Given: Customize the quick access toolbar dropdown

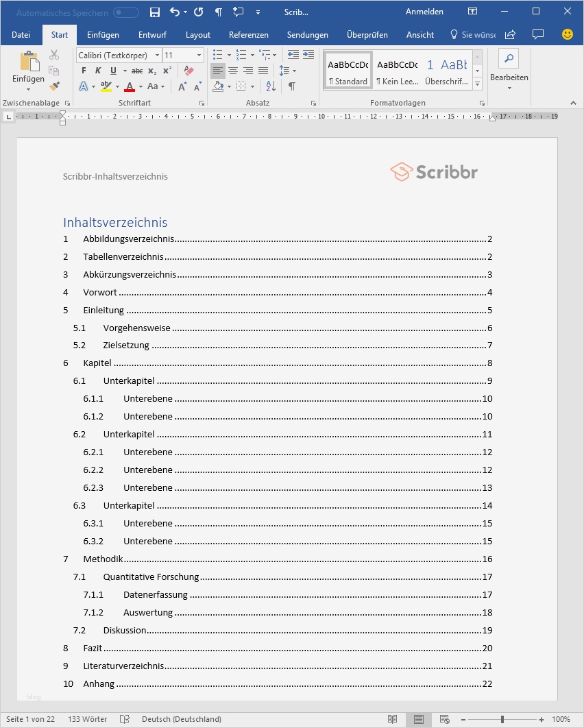Looking at the screenshot, I should [258, 12].
